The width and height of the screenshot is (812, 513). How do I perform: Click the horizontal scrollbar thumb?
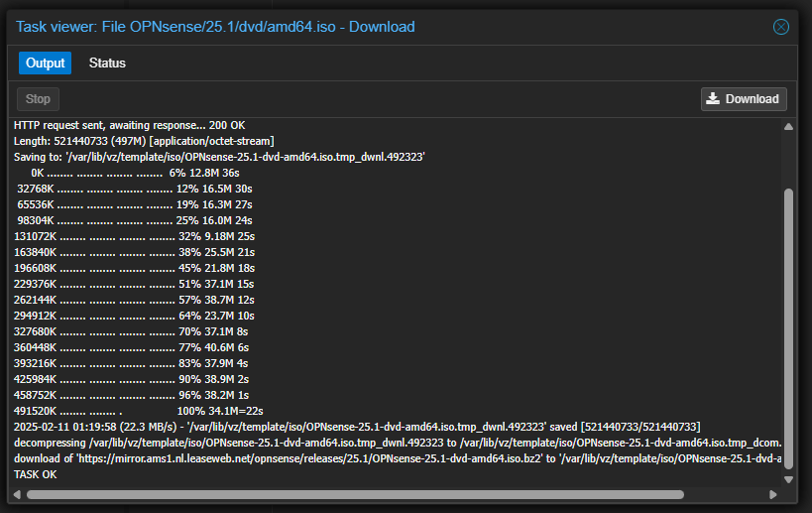355,494
